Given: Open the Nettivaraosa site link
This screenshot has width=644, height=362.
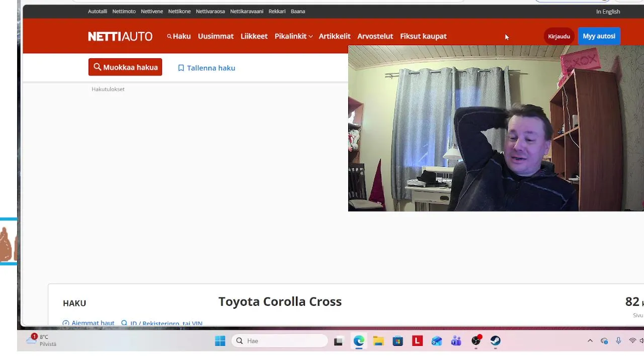Looking at the screenshot, I should (210, 11).
